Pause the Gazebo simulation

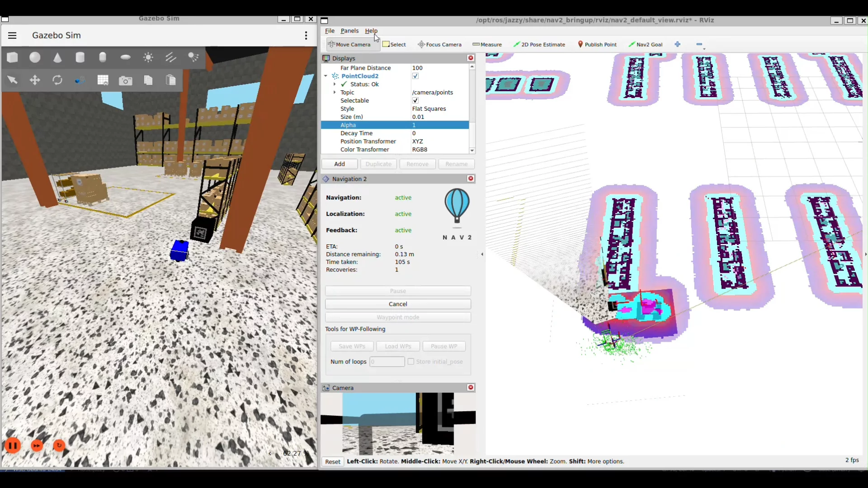pos(13,446)
